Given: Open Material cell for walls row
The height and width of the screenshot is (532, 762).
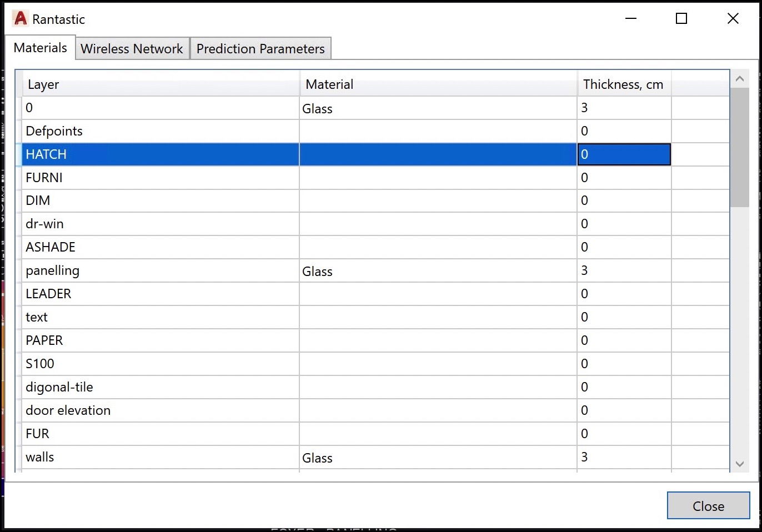Looking at the screenshot, I should pyautogui.click(x=438, y=458).
